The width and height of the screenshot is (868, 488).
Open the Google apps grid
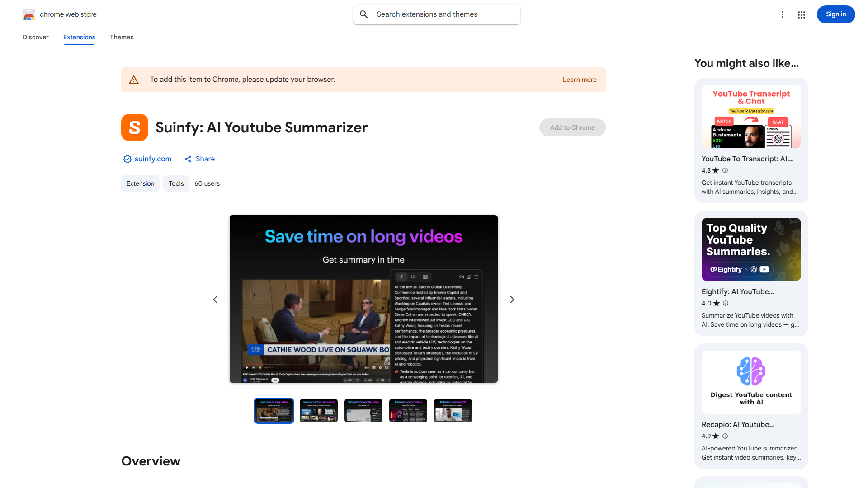(x=802, y=14)
